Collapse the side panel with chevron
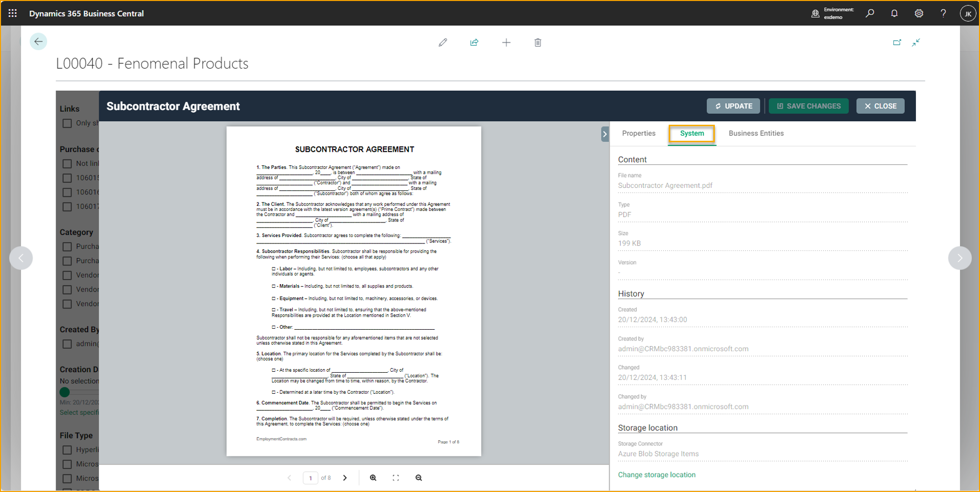Image resolution: width=980 pixels, height=492 pixels. coord(605,134)
